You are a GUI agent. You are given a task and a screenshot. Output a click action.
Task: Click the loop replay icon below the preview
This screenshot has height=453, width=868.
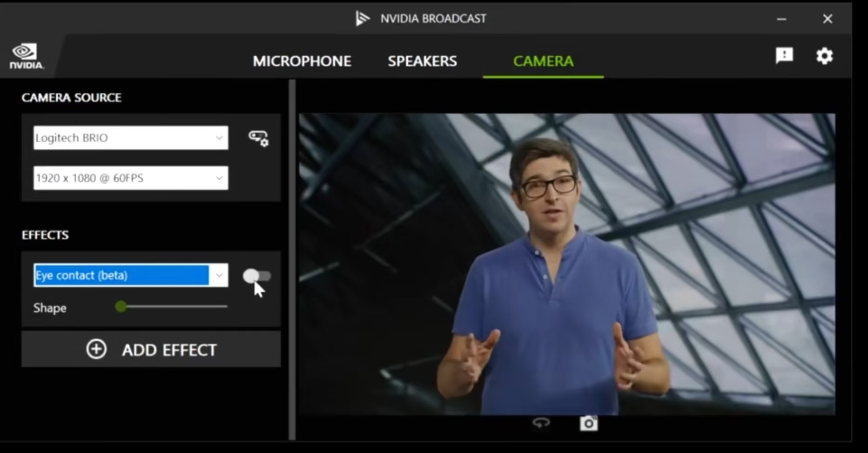coord(540,423)
